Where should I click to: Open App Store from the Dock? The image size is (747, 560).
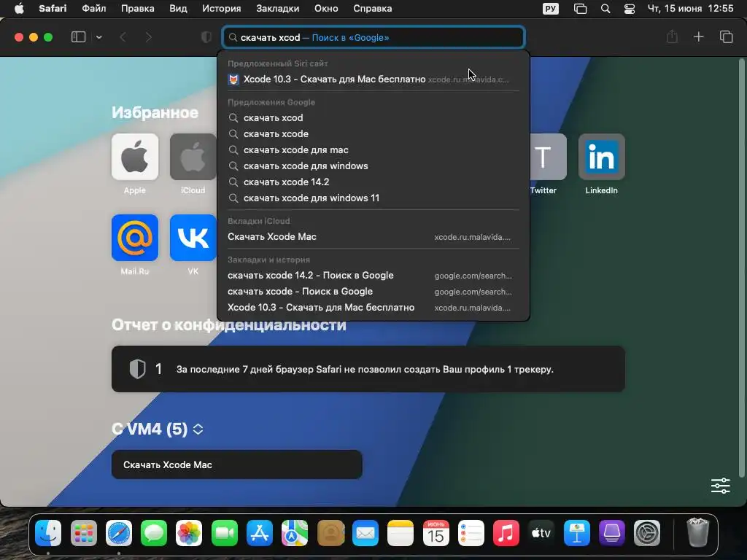[x=260, y=533]
